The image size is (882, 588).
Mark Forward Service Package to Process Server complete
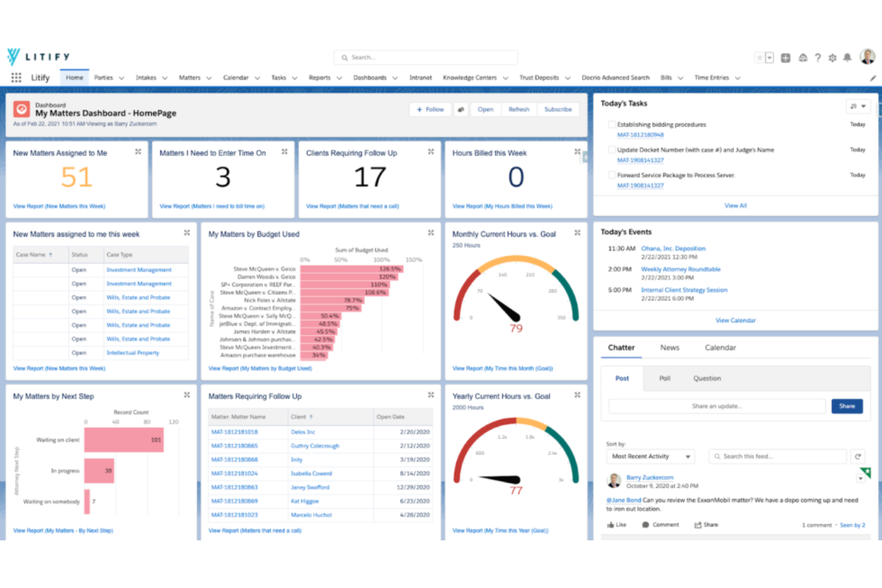point(612,175)
